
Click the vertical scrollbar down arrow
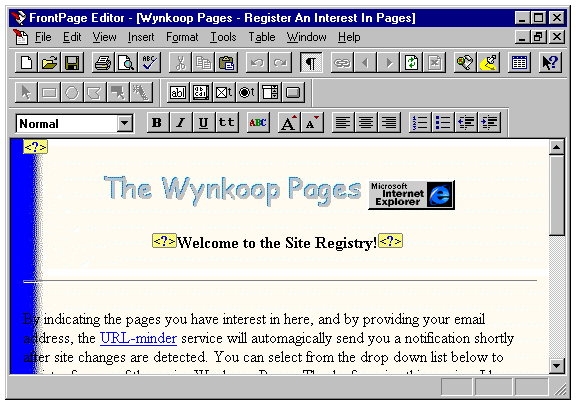(x=557, y=366)
